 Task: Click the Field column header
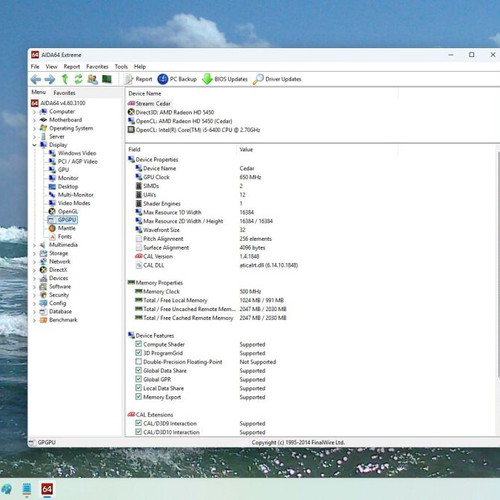coord(181,149)
